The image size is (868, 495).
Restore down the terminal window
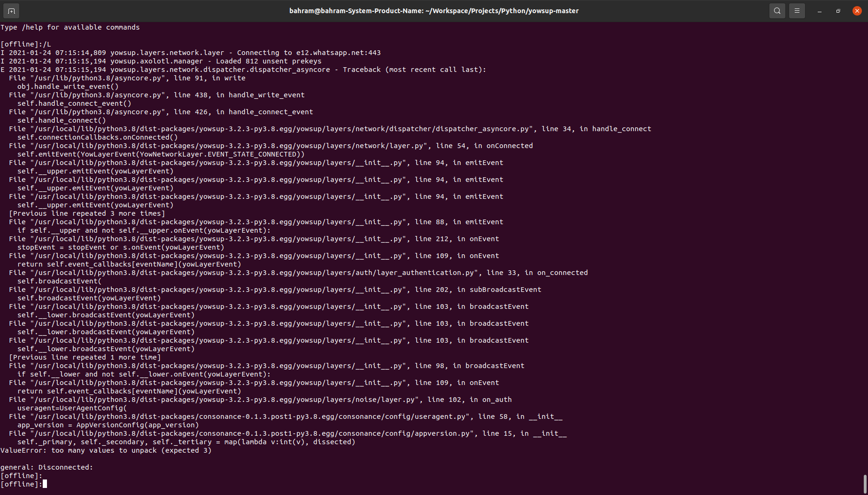click(x=838, y=11)
